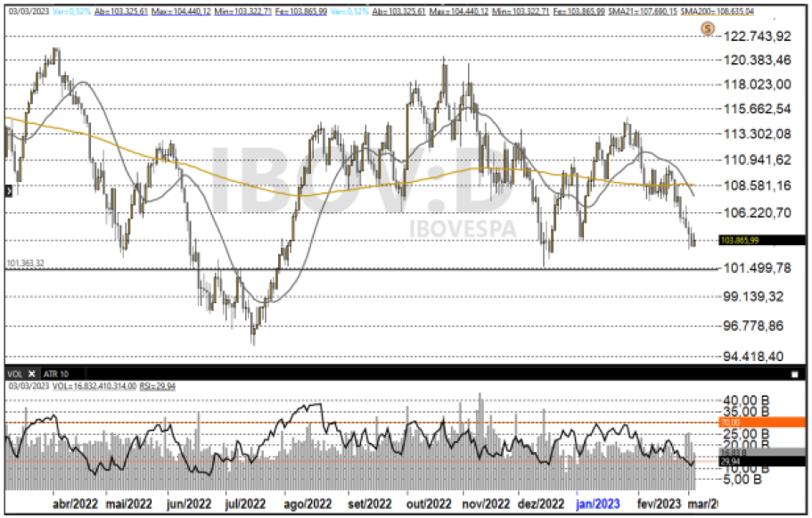Click ago/2022 on the time axis
812x518 pixels.
308,504
